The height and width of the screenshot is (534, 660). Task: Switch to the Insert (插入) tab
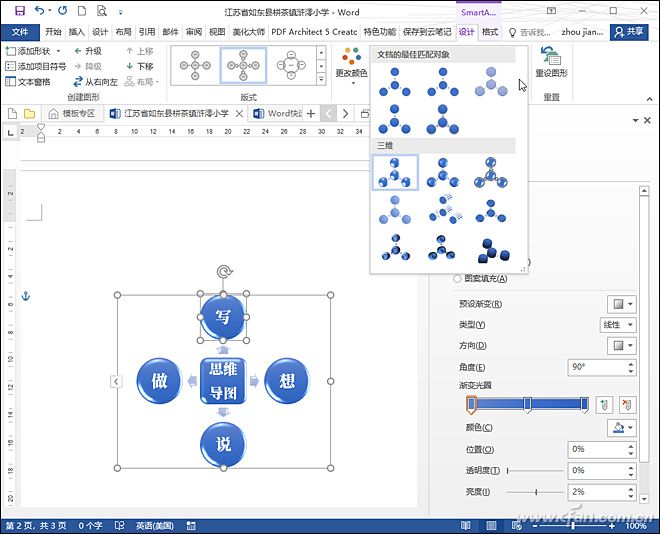(x=76, y=32)
